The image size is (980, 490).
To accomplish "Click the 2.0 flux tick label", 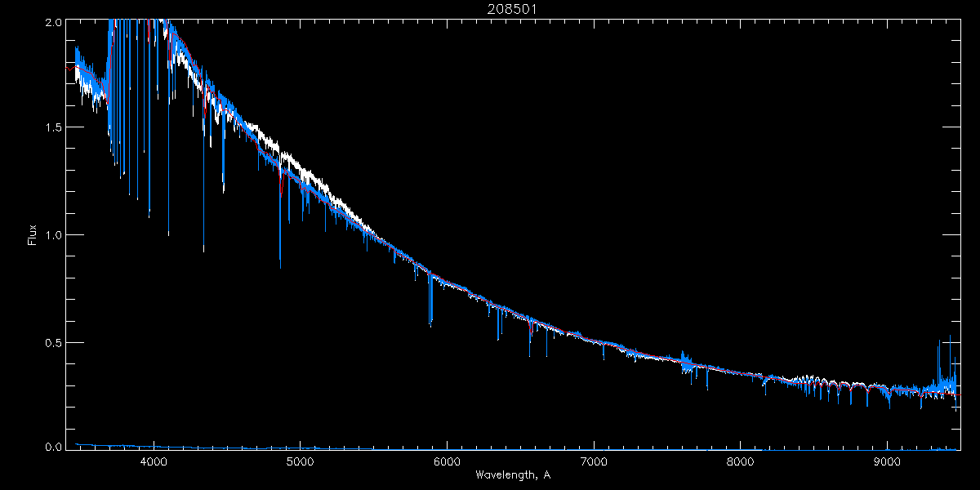I will point(53,23).
